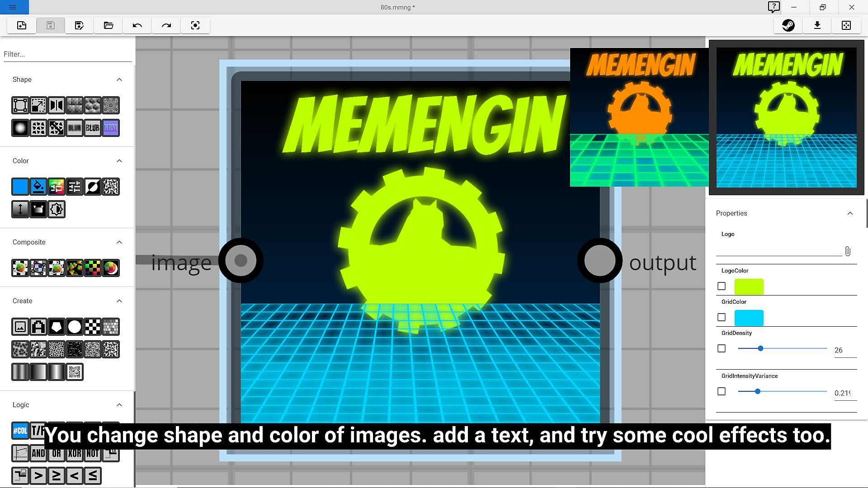Click the Steam workshop icon

(x=788, y=25)
